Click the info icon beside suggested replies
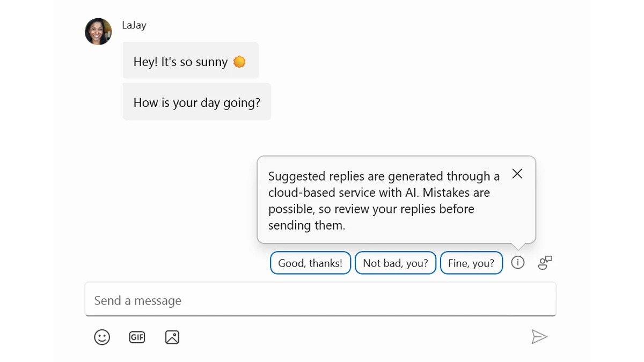644x362 pixels. pos(518,263)
